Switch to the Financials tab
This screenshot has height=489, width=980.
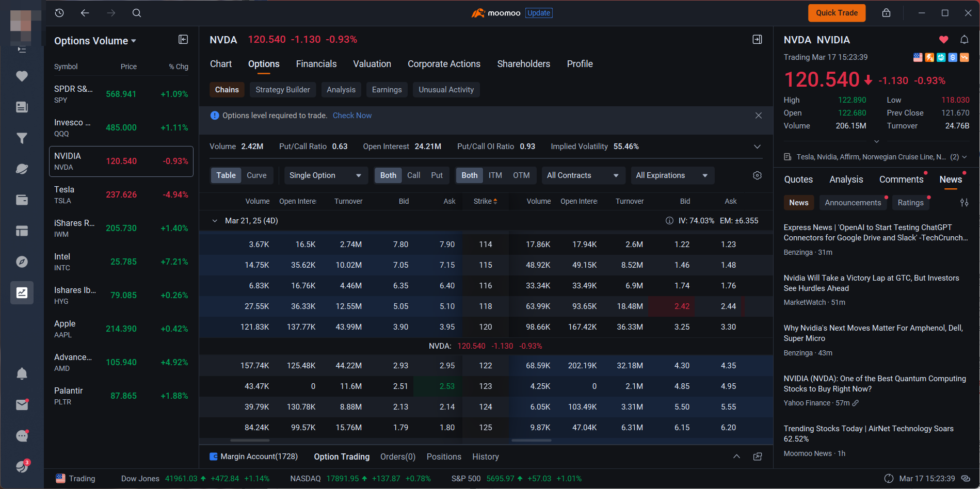click(x=316, y=64)
